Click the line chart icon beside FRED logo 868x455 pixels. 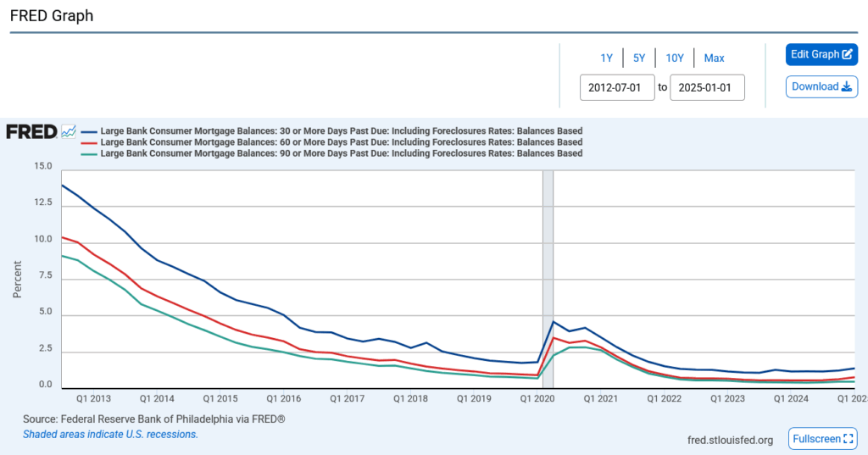[69, 131]
